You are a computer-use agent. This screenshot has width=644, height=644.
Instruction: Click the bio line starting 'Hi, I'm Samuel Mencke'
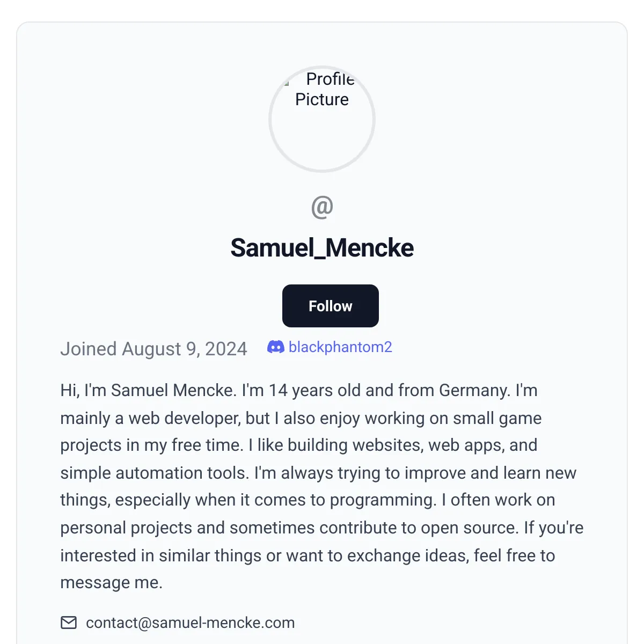click(x=299, y=390)
